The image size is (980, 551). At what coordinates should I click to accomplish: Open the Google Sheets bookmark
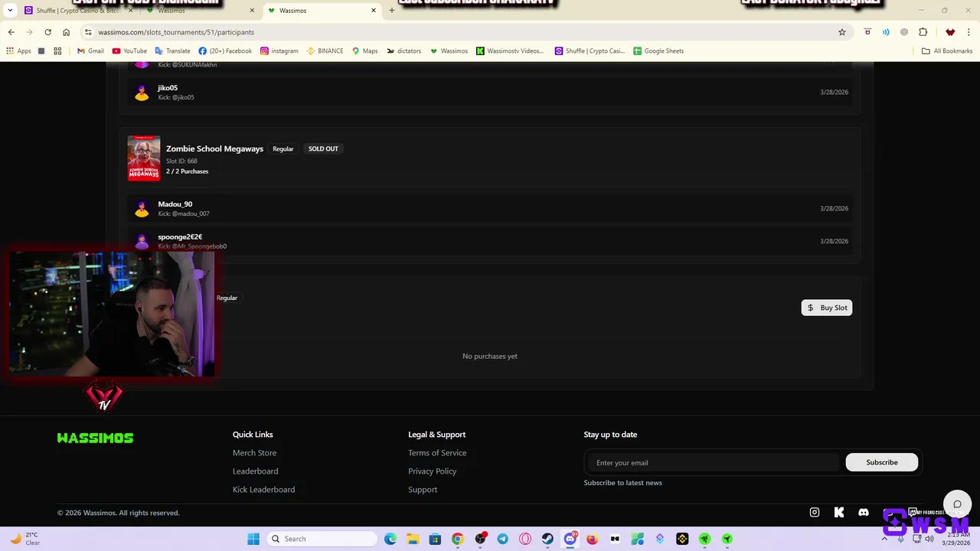point(658,51)
